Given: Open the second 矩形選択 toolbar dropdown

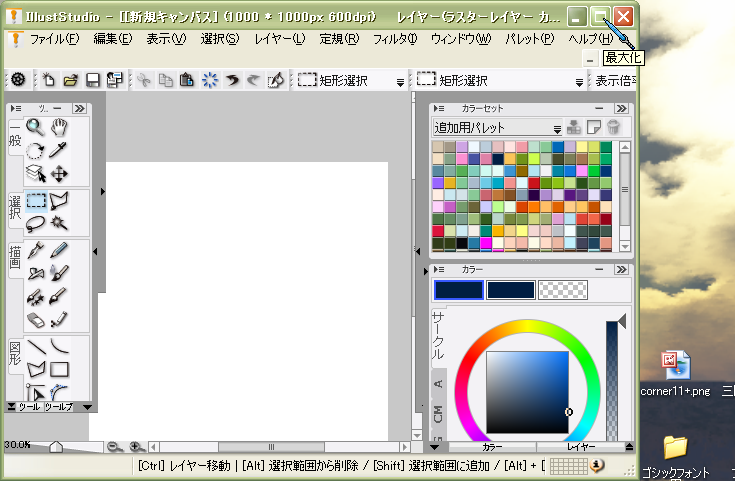Looking at the screenshot, I should pyautogui.click(x=579, y=83).
